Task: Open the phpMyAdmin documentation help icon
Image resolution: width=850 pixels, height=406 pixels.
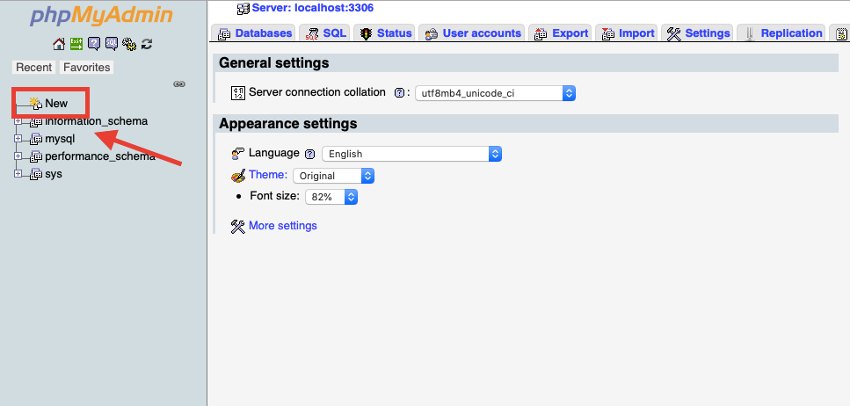Action: [x=94, y=44]
